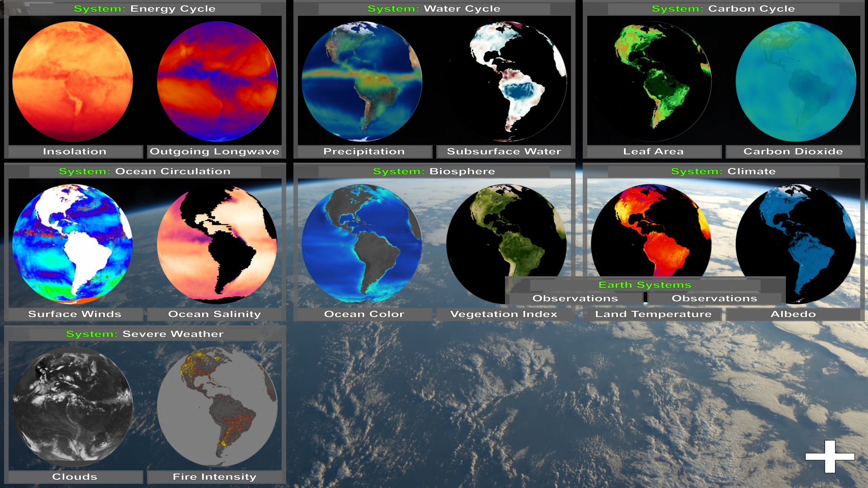Click the Land Temperature label button

point(654,314)
